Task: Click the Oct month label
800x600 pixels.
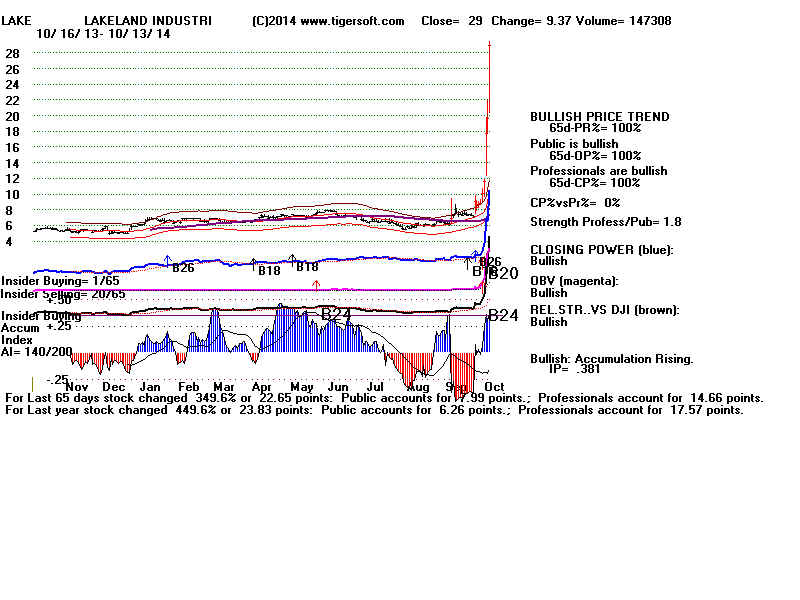Action: (494, 387)
